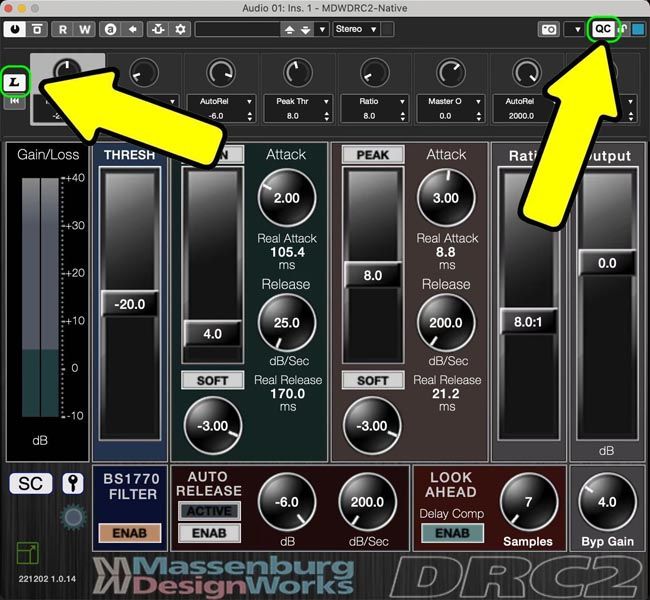Click the Auto Release -6.0 dB knob
Image resolution: width=650 pixels, height=600 pixels.
pyautogui.click(x=287, y=502)
